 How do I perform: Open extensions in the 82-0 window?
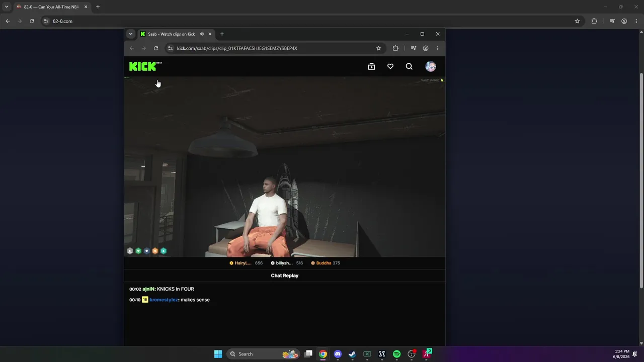click(x=594, y=21)
